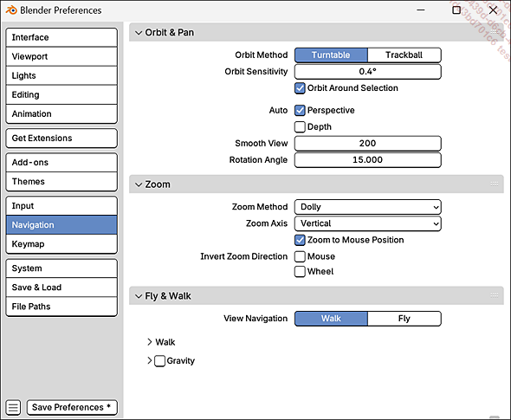Open the Themes preferences tab

(61, 182)
